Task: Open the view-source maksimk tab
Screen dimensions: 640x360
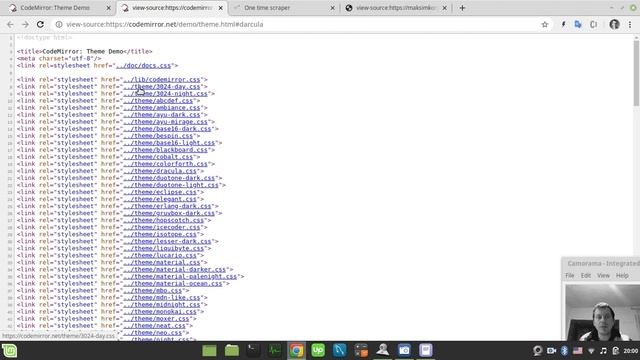Action: click(396, 8)
